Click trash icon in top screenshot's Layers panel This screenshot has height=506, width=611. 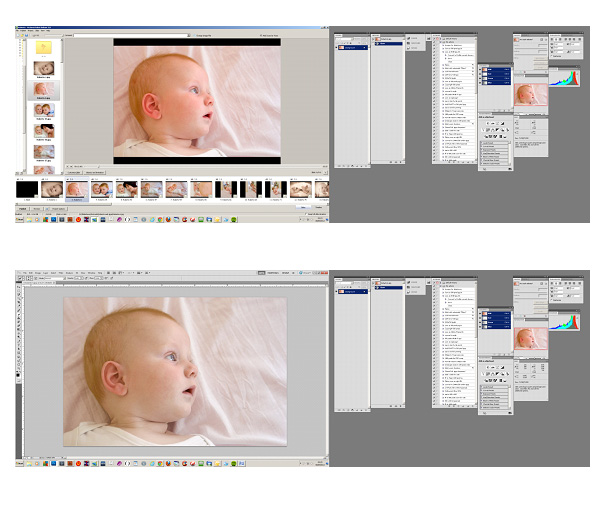pos(366,166)
